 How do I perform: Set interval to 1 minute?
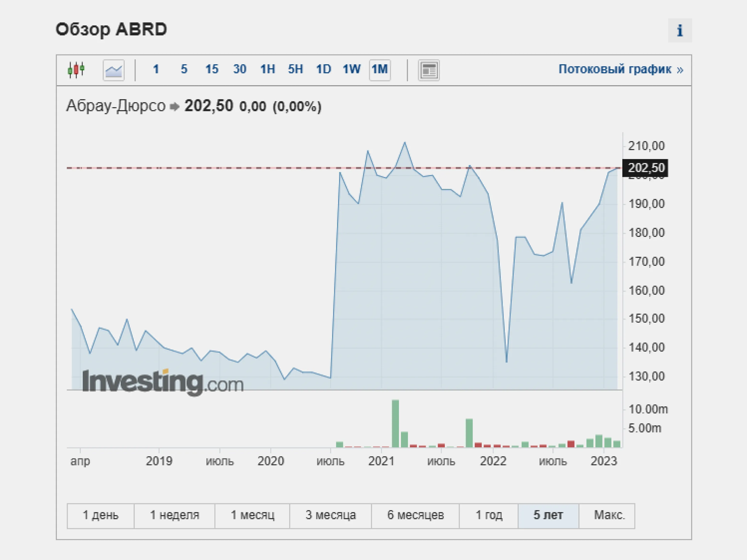pos(156,70)
